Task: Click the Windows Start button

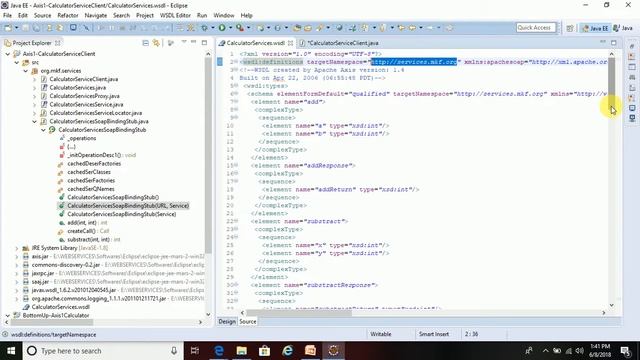Action: (11, 351)
